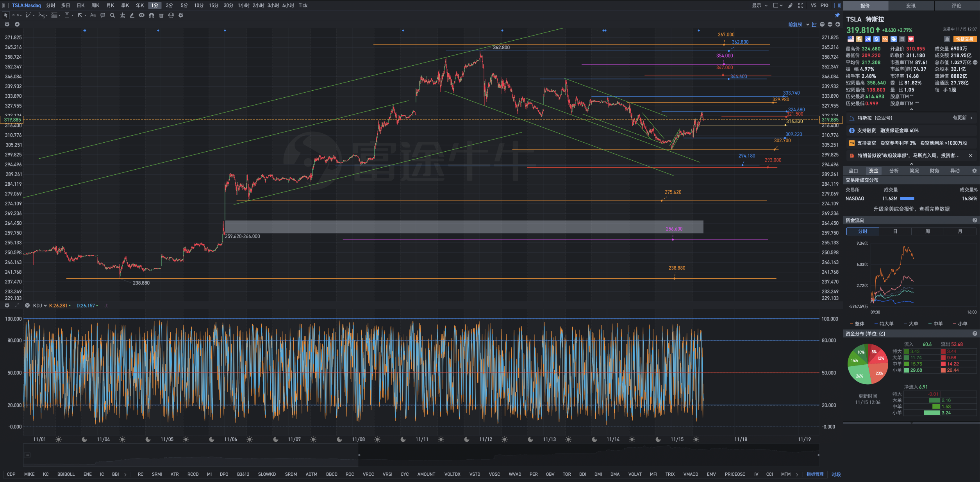Viewport: 980px width, 482px height.
Task: Click the sync drawings icon
Action: 171,15
